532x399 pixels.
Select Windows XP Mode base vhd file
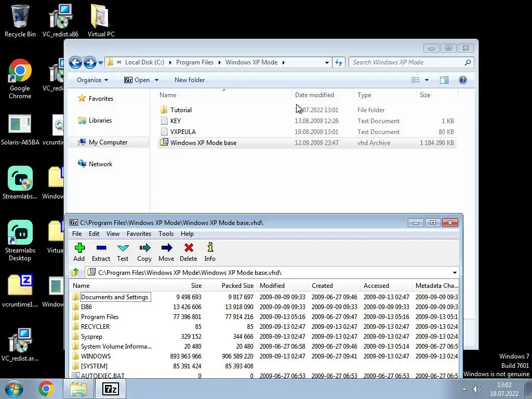tap(307, 142)
